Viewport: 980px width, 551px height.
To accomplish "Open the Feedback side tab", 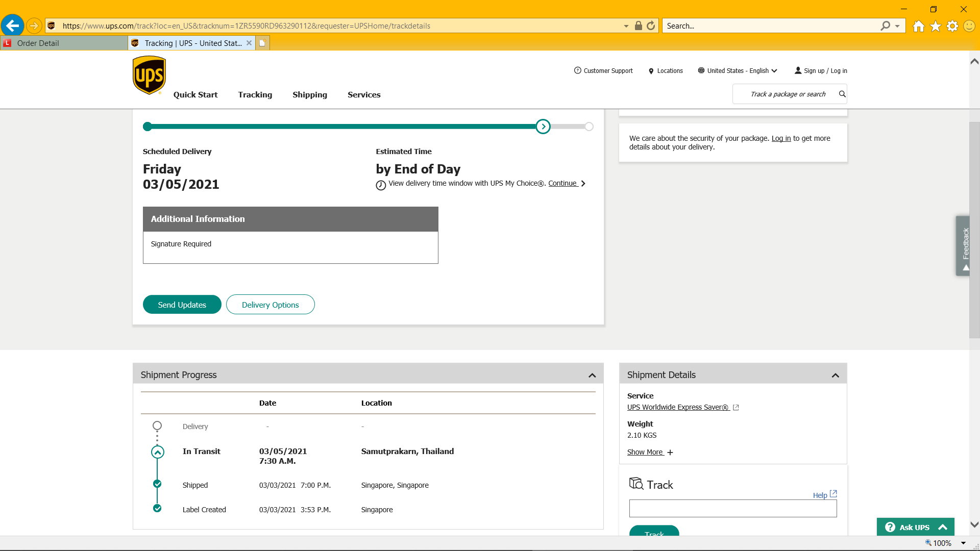I will (x=963, y=246).
